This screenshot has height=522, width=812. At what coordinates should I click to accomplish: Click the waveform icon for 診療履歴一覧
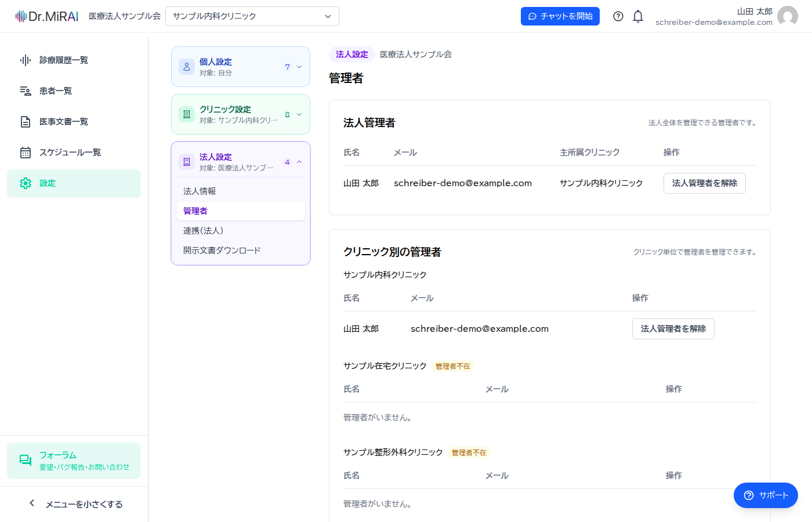[26, 60]
